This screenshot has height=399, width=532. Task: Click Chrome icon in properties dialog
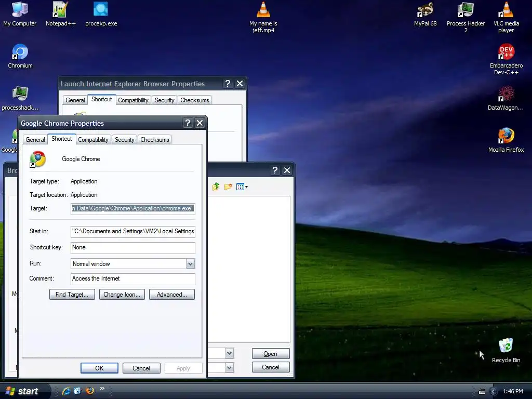click(x=37, y=159)
